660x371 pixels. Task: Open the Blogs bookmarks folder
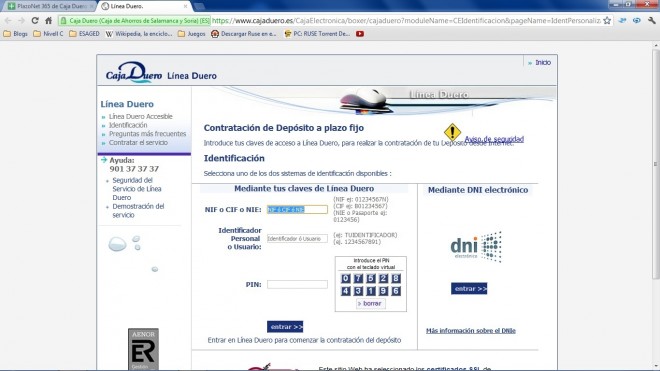click(15, 34)
